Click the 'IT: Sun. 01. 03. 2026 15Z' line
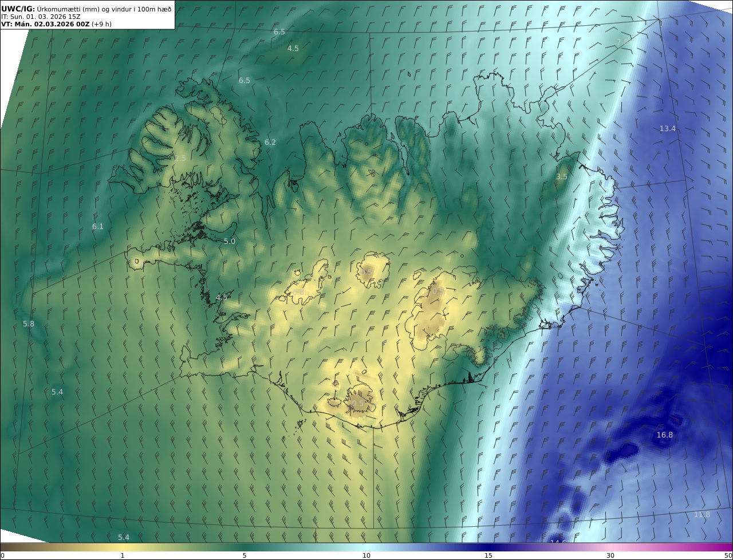This screenshot has width=733, height=560. pyautogui.click(x=41, y=17)
